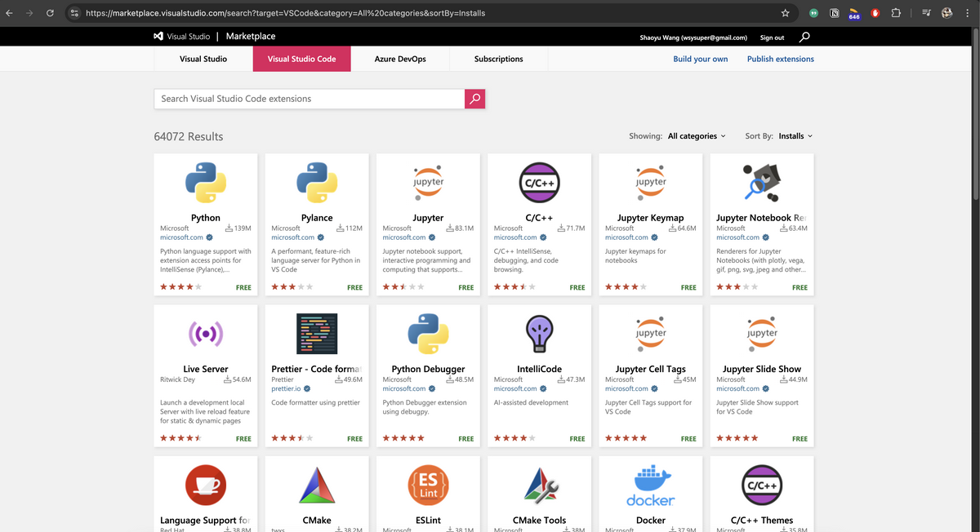Open the browser Extensions puzzle menu

896,13
